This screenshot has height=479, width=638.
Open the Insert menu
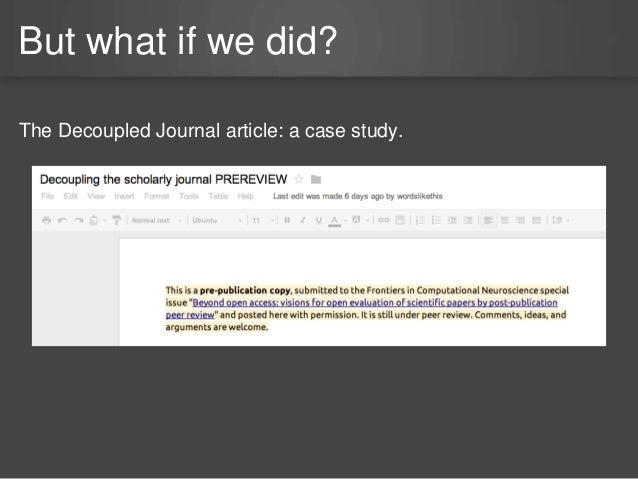(x=124, y=196)
